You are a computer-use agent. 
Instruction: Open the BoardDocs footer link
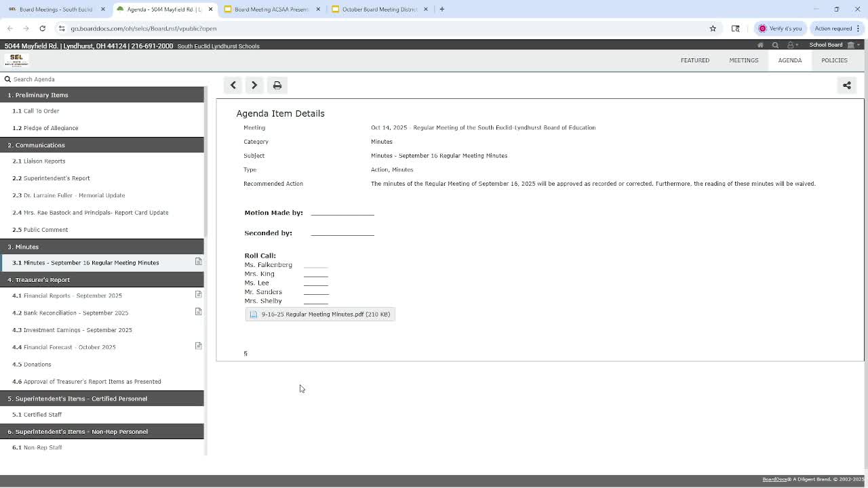774,479
